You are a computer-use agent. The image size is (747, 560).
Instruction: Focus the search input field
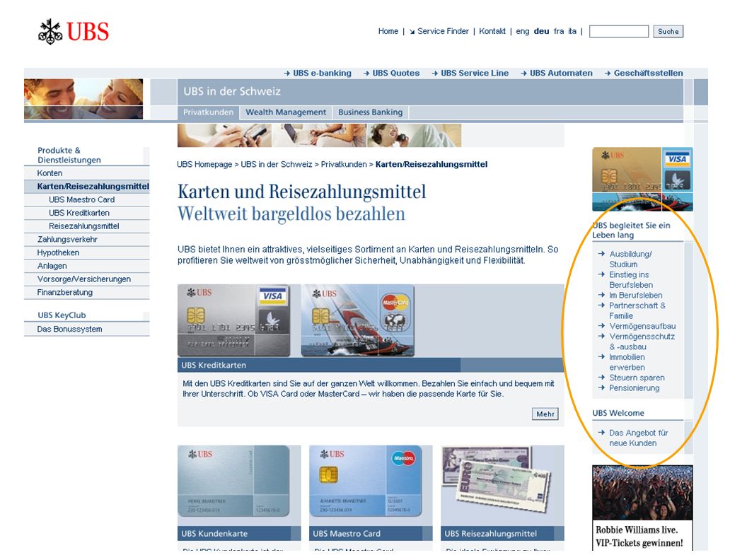coord(619,31)
